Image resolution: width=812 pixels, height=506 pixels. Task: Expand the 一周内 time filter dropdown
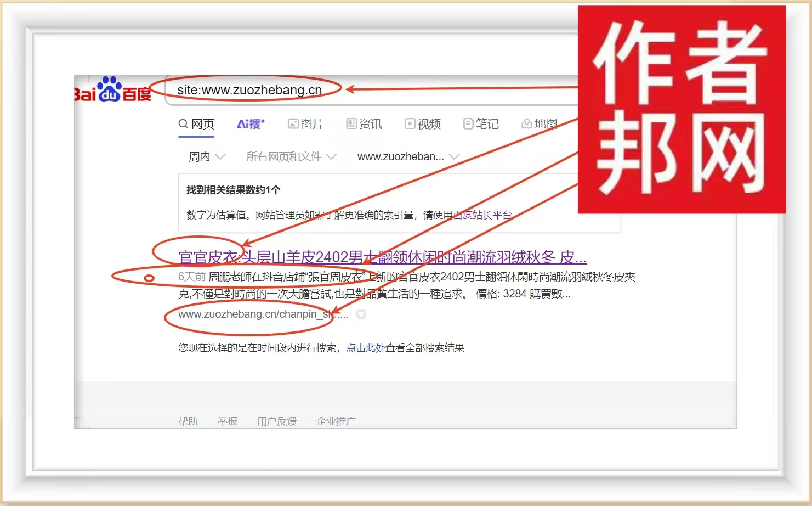tap(201, 157)
